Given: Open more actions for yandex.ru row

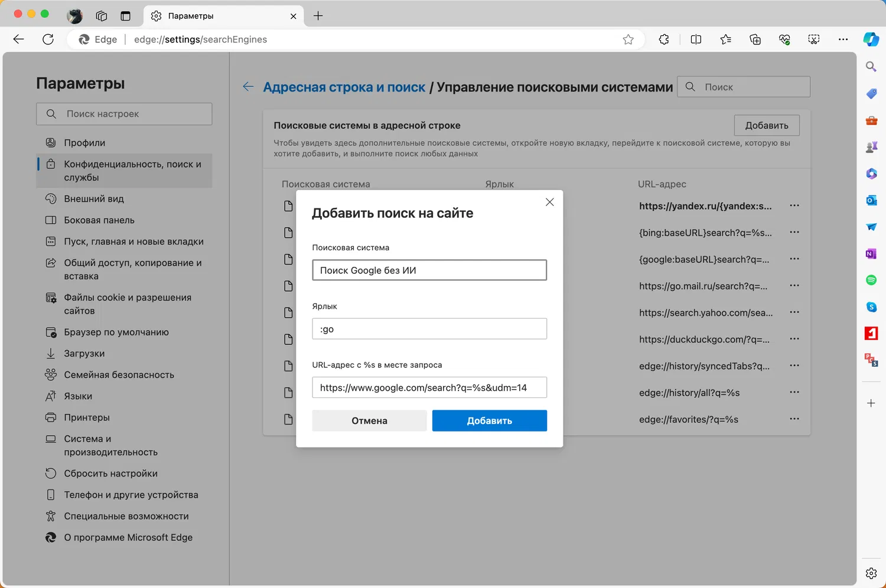Looking at the screenshot, I should pos(794,205).
